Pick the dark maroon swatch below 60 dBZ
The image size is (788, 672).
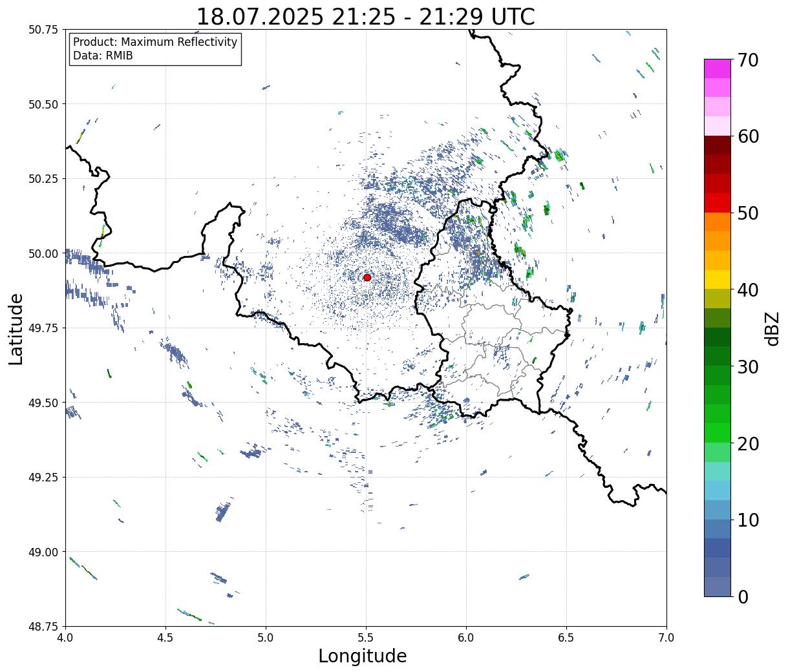click(x=718, y=145)
